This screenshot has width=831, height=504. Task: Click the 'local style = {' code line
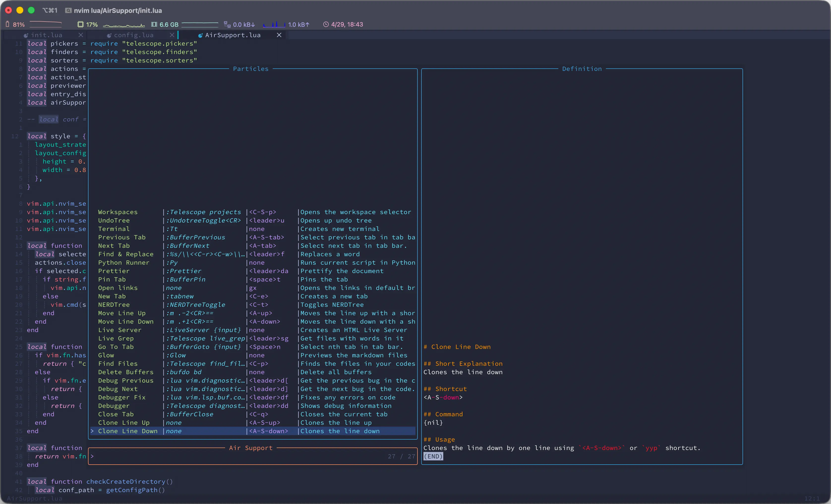tap(56, 136)
